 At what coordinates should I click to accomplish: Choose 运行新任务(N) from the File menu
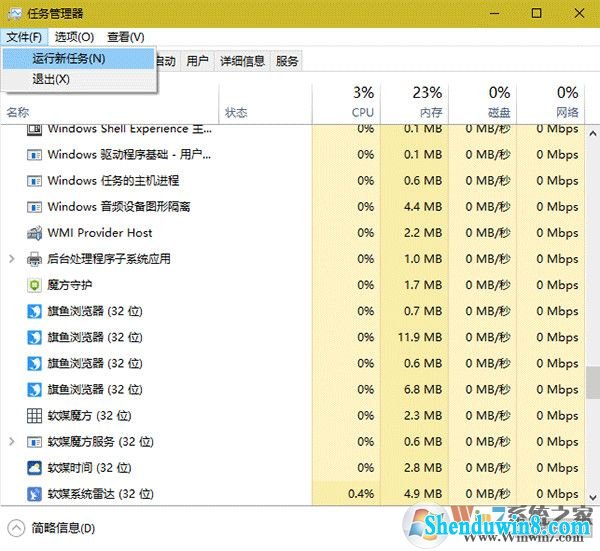[79, 59]
